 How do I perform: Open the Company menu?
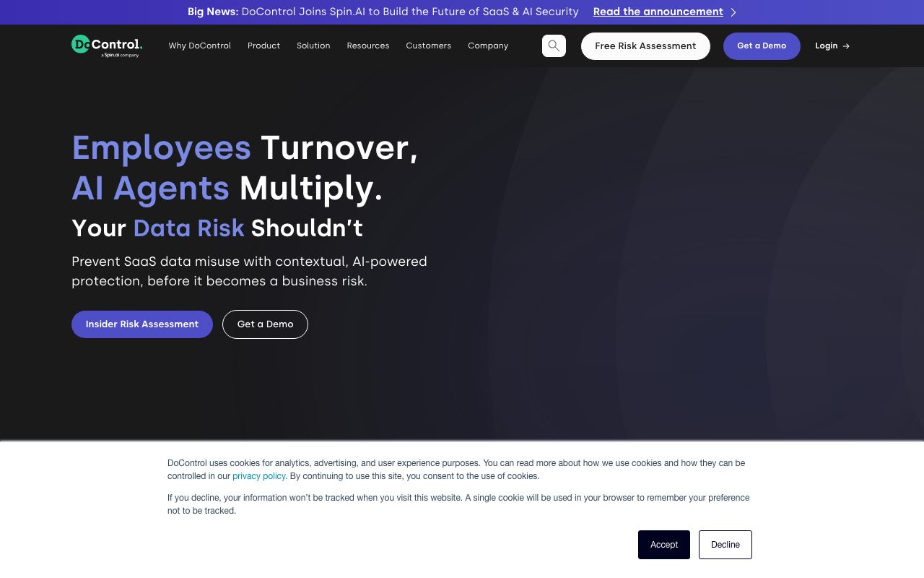(x=488, y=46)
